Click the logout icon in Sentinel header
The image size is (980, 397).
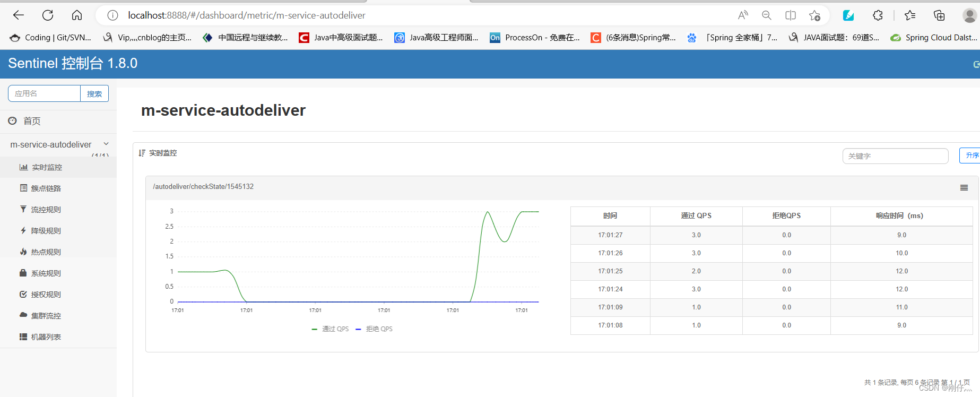pos(976,64)
